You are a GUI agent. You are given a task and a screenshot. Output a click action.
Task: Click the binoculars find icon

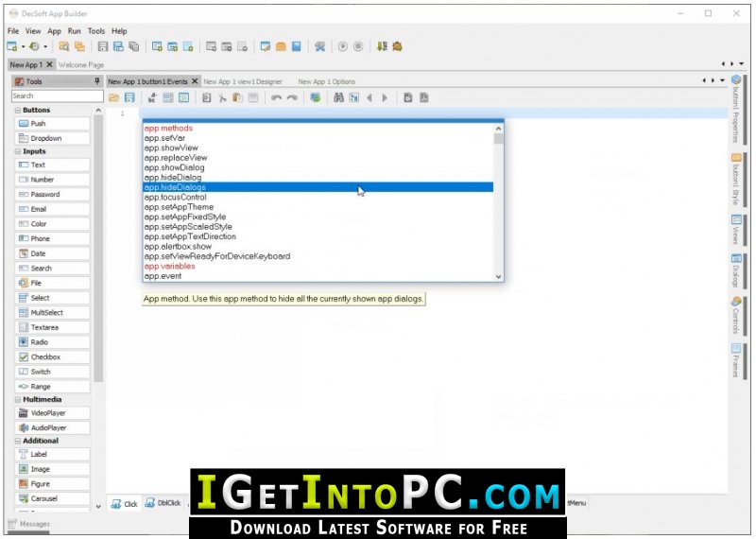(x=338, y=98)
